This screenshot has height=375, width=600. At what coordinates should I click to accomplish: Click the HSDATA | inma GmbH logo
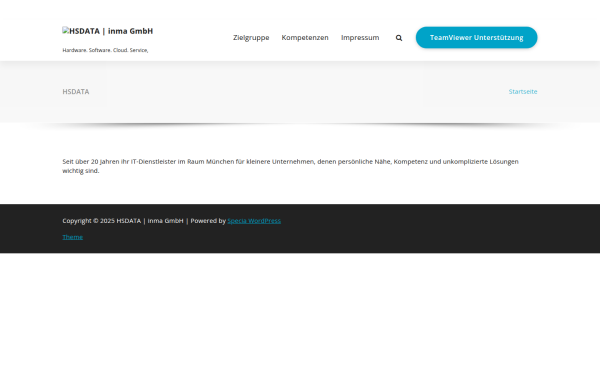[108, 31]
